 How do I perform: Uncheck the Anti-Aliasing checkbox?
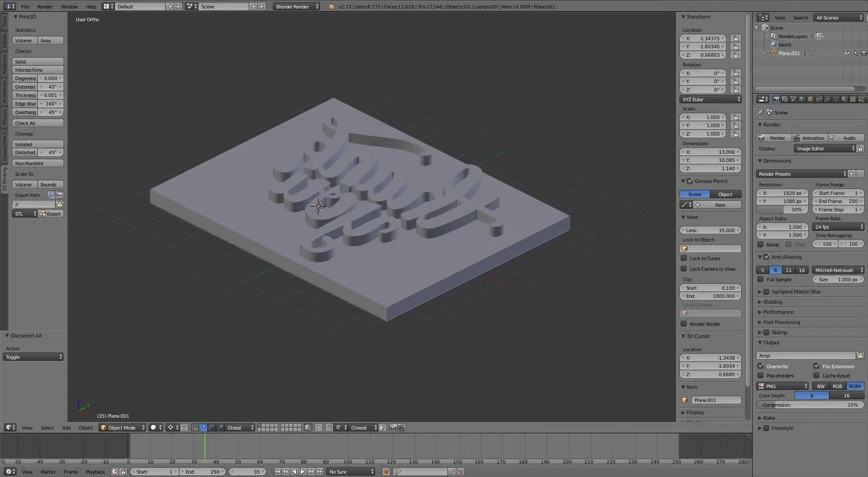[766, 257]
